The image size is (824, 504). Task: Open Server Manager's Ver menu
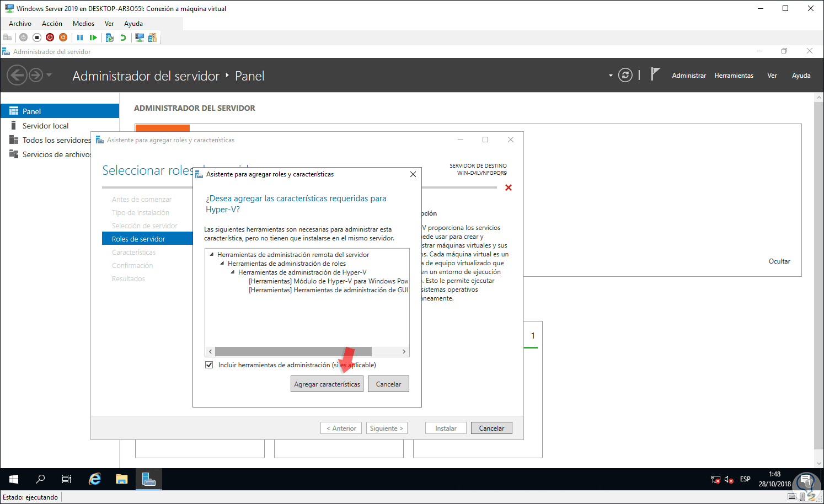[x=772, y=76]
